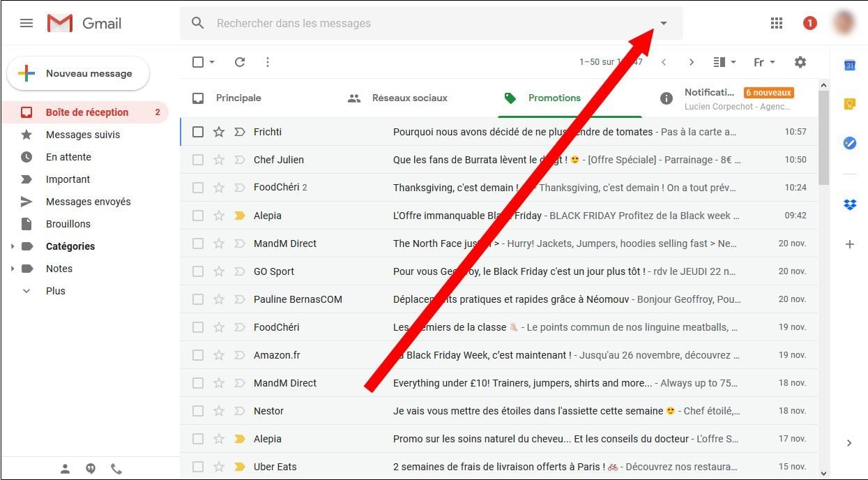Click the search magnifier icon
This screenshot has width=868, height=480.
pos(198,23)
